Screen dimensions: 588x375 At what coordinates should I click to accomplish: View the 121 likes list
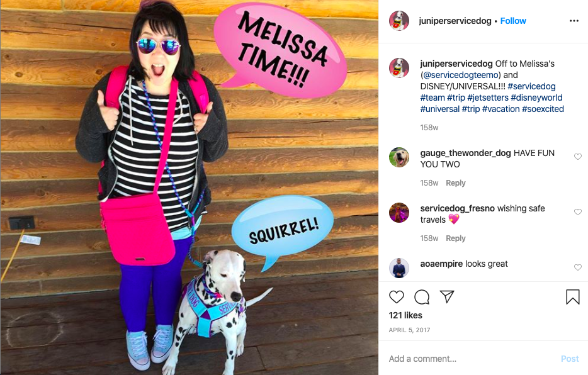pos(405,315)
